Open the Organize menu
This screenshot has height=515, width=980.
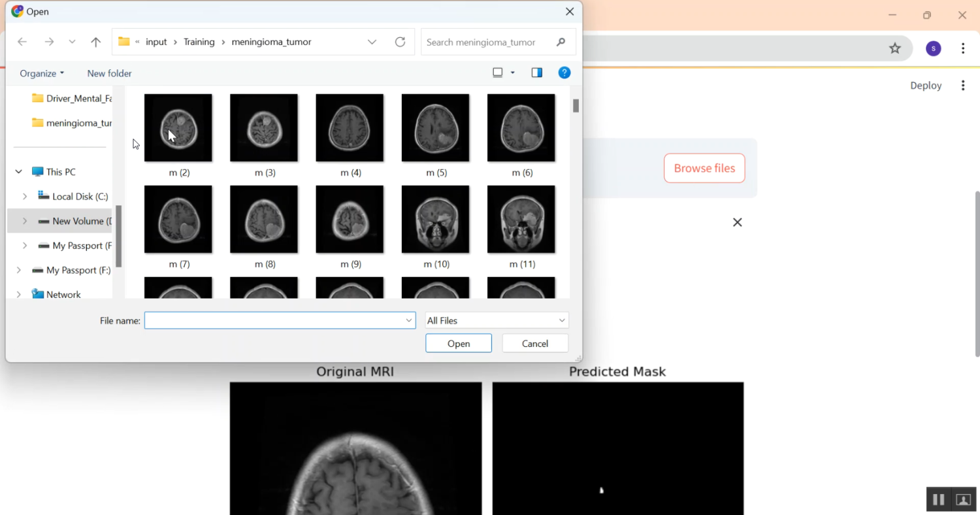tap(42, 73)
